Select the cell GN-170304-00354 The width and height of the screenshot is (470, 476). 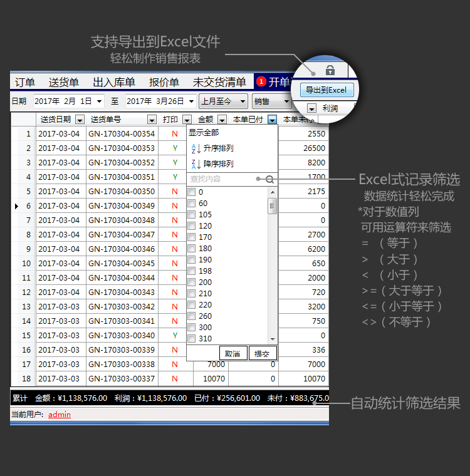click(x=122, y=134)
